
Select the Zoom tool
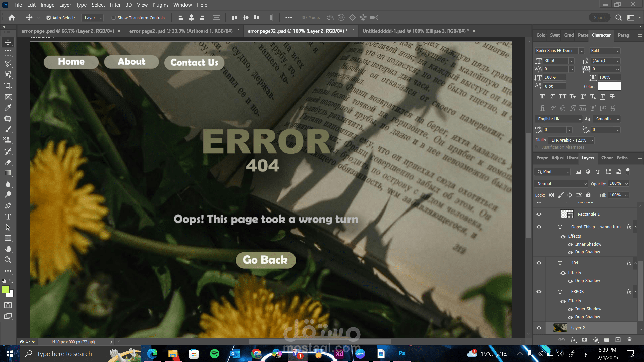tap(8, 260)
